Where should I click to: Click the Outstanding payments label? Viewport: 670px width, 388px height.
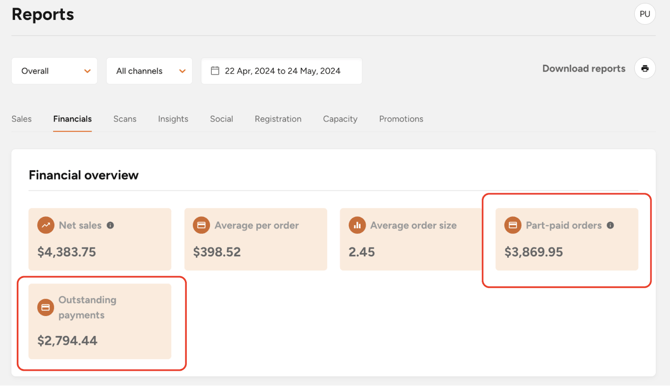tap(87, 307)
